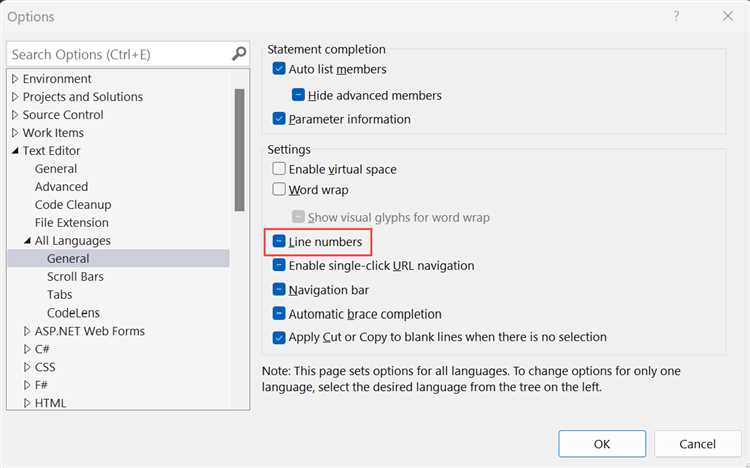The width and height of the screenshot is (750, 468).
Task: Expand the C# node arrow
Action: pos(27,349)
